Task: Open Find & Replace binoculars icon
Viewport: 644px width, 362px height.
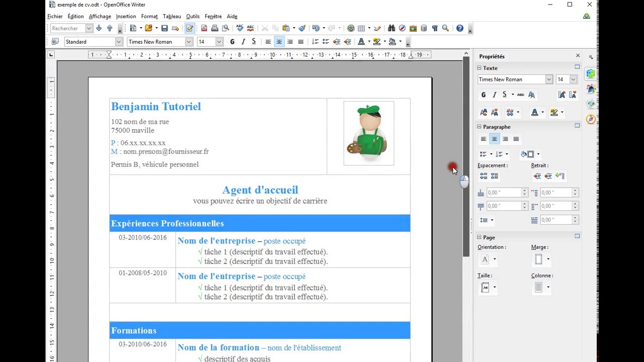Action: tap(391, 28)
